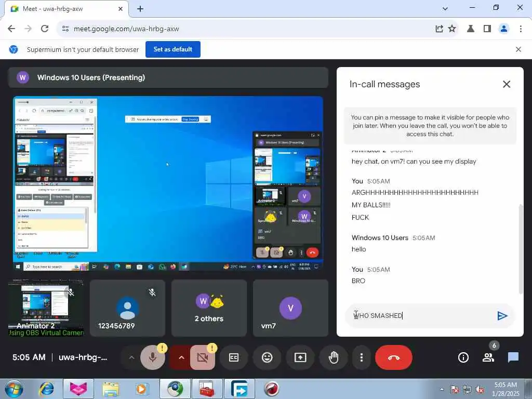Toggle the camera button in Meet controls

(203, 357)
